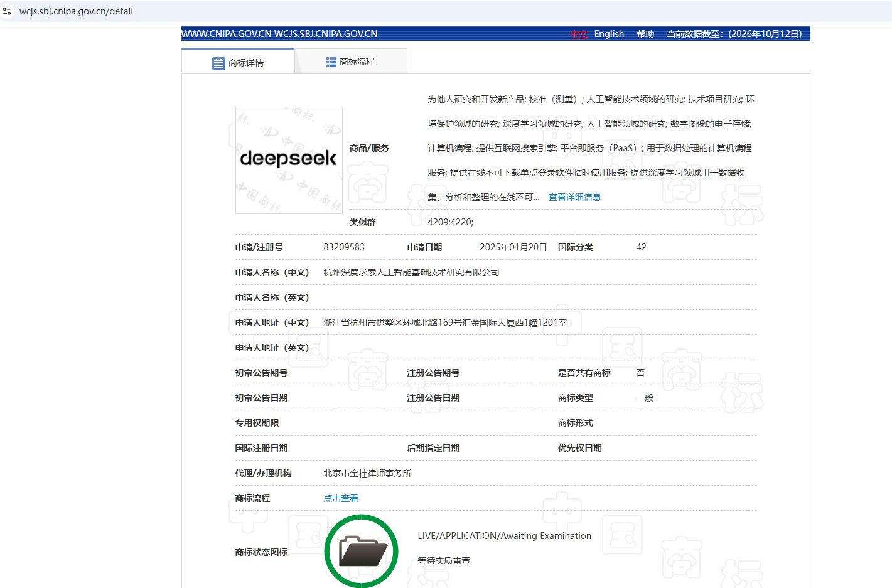Select trademark type value 一般
This screenshot has height=588, width=892.
tap(645, 398)
